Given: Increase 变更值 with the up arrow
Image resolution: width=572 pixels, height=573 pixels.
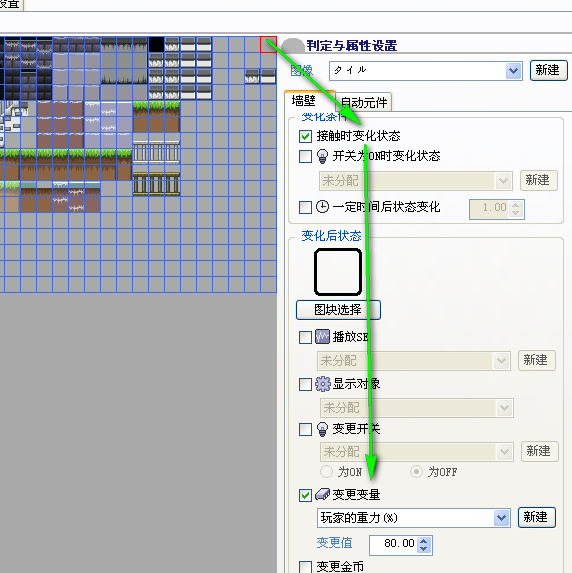Looking at the screenshot, I should [424, 541].
